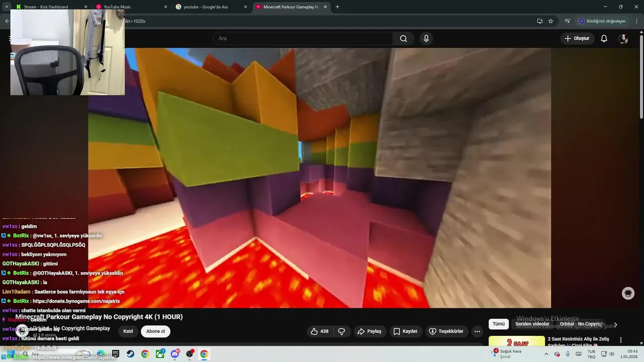Close the YouTube Music tab
644x362 pixels.
click(x=166, y=7)
